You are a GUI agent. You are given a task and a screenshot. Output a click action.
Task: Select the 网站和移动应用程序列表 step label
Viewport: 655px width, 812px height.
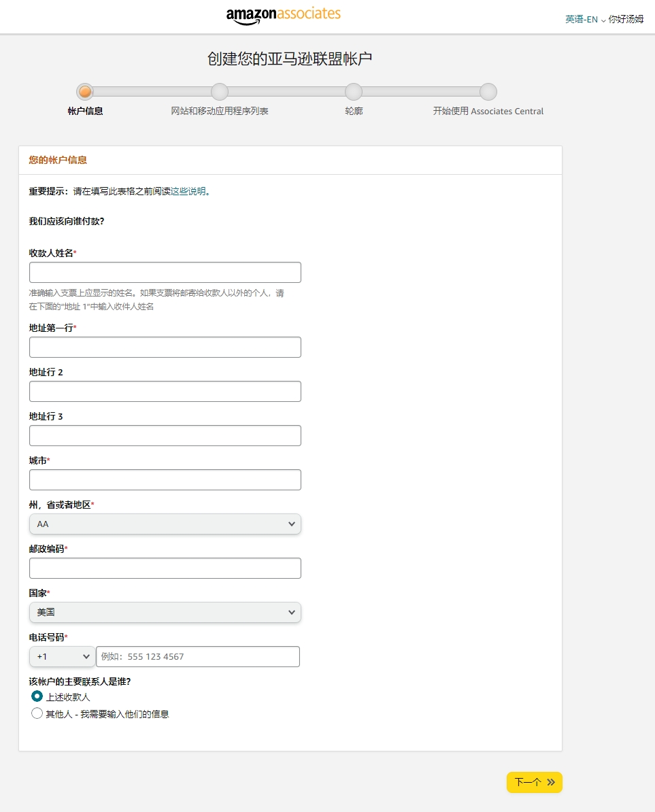point(220,111)
